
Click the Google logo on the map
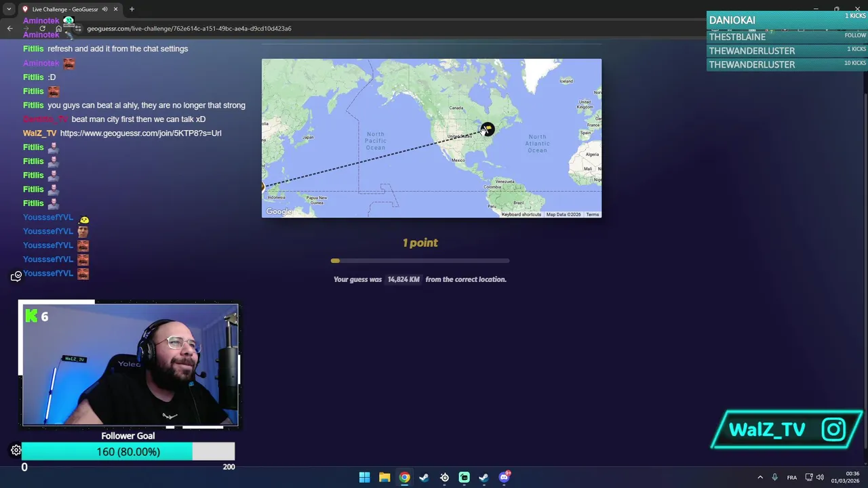point(279,212)
